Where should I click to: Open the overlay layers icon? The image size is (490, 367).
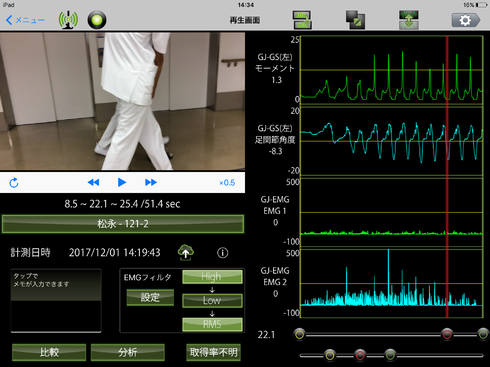point(355,20)
